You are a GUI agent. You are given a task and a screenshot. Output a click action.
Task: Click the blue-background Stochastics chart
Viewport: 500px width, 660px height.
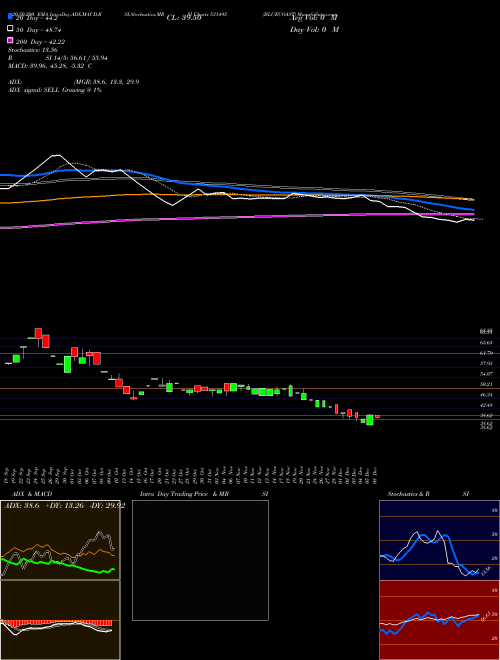coord(439,540)
